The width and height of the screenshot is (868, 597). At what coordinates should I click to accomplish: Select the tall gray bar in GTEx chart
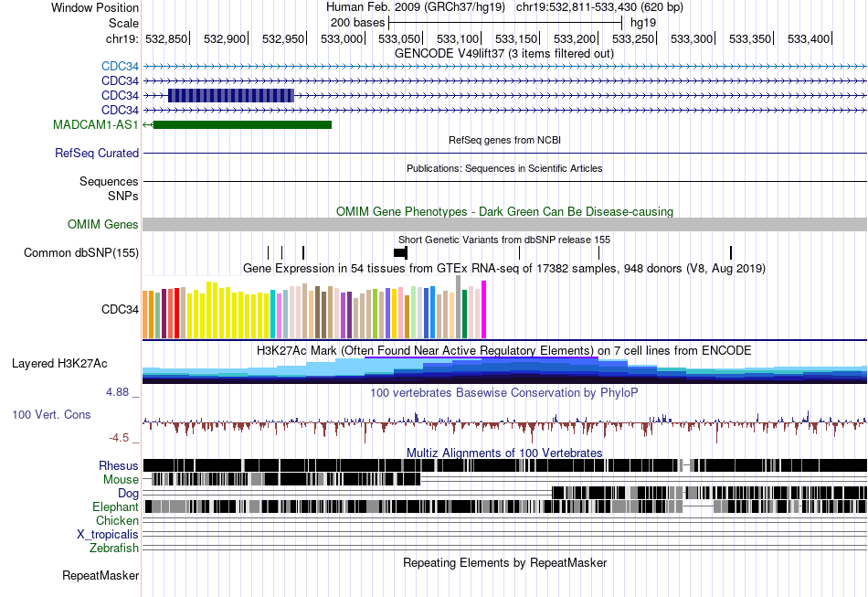[459, 307]
